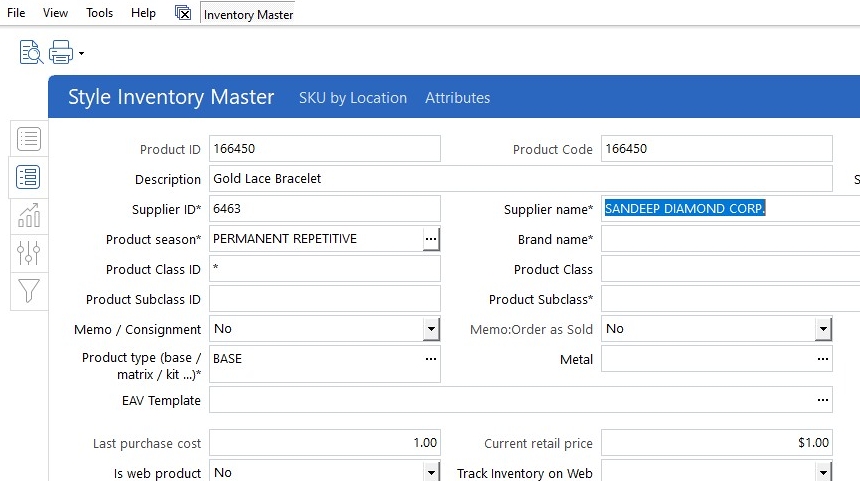The height and width of the screenshot is (481, 860).
Task: Click the close-window icon beside Help menu
Action: click(x=183, y=13)
